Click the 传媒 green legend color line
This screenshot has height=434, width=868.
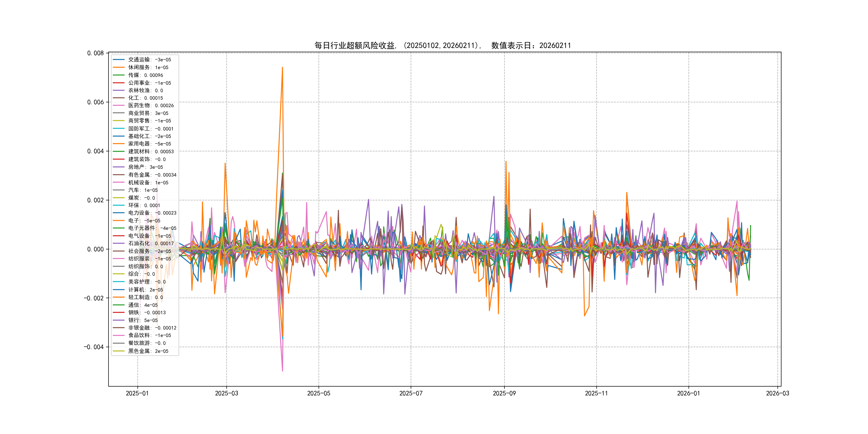tap(119, 75)
